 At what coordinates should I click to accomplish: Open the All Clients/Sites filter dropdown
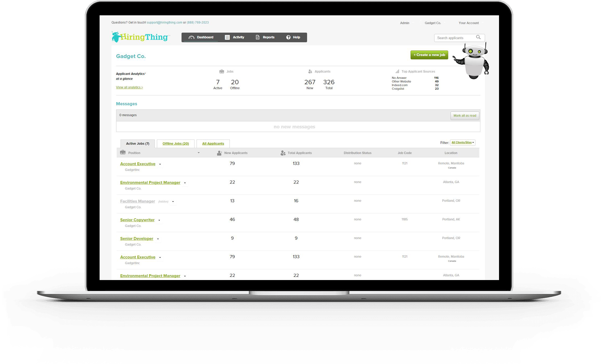(x=463, y=142)
